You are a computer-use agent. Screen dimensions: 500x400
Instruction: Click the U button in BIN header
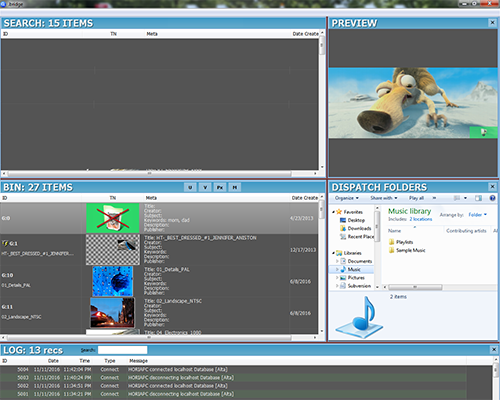(190, 187)
